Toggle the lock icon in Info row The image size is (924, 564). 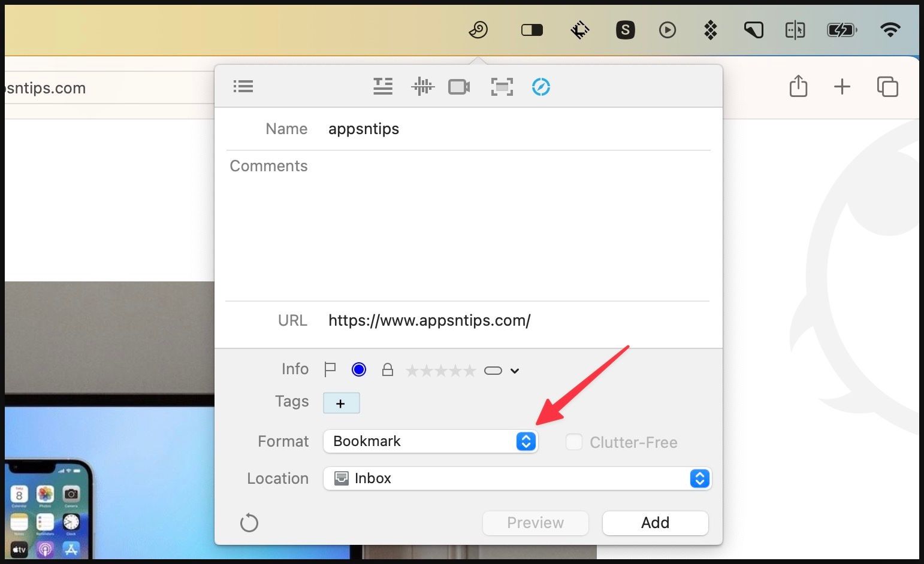point(388,370)
